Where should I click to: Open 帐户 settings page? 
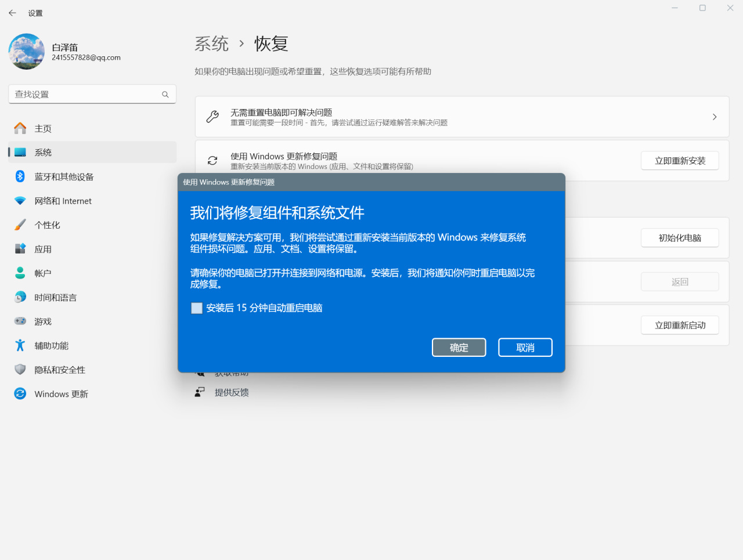tap(92, 273)
